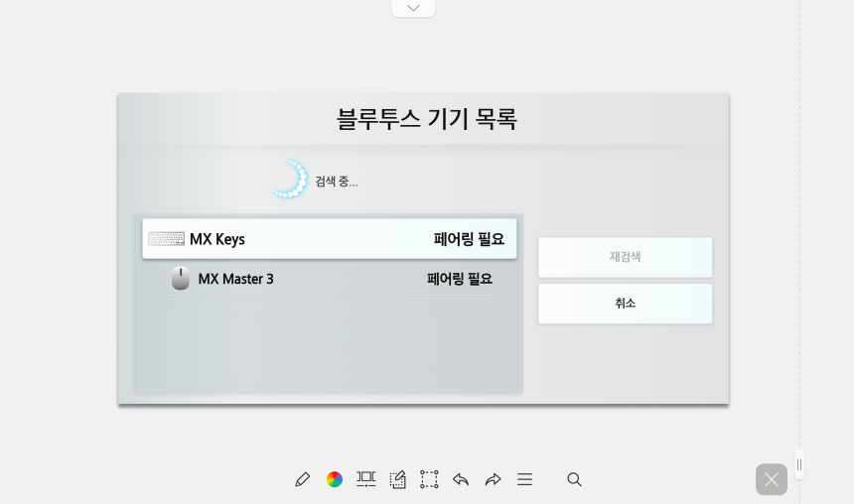Viewport: 854px width, 504px height.
Task: Click the 검색 중... status text
Action: pos(337,182)
